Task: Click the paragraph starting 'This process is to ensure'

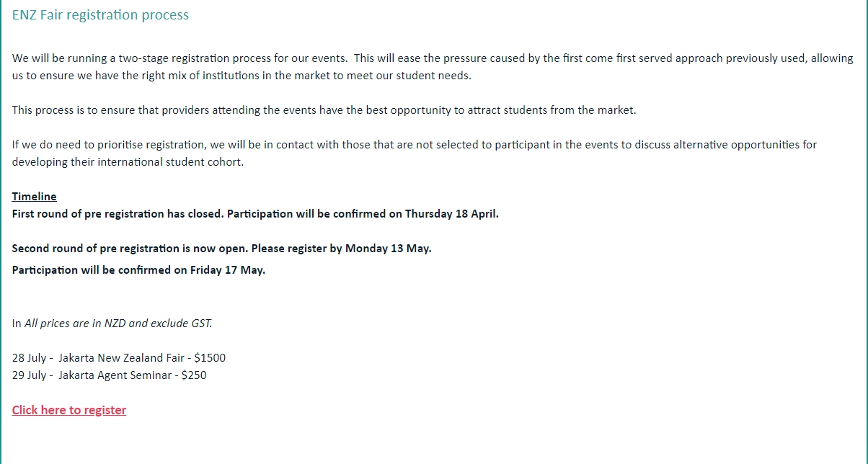Action: click(324, 110)
